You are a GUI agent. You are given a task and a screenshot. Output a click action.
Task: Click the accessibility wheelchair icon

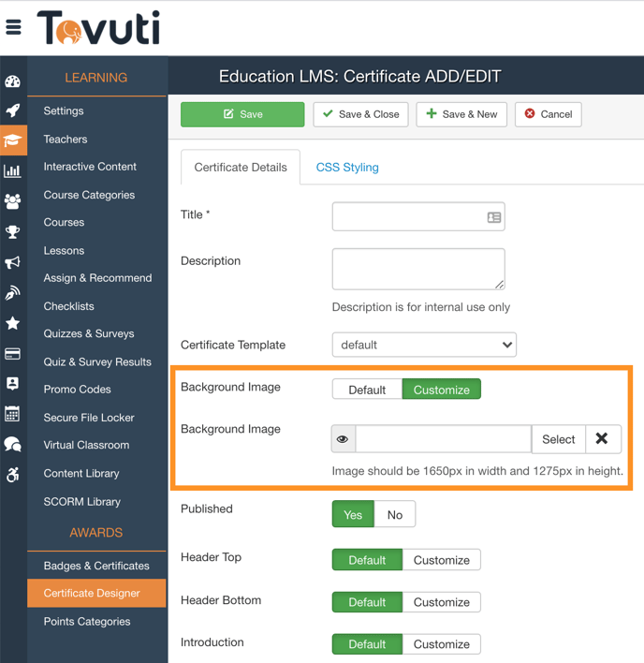[12, 475]
